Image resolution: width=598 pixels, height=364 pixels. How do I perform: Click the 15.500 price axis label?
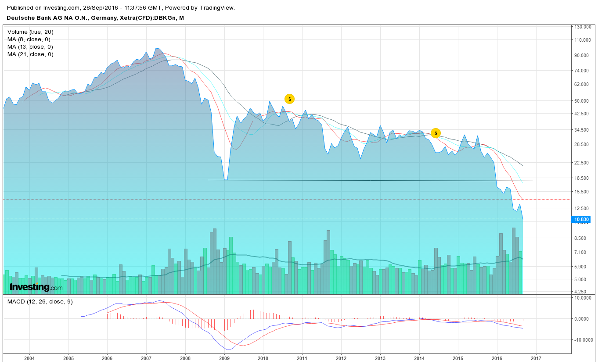tap(583, 192)
